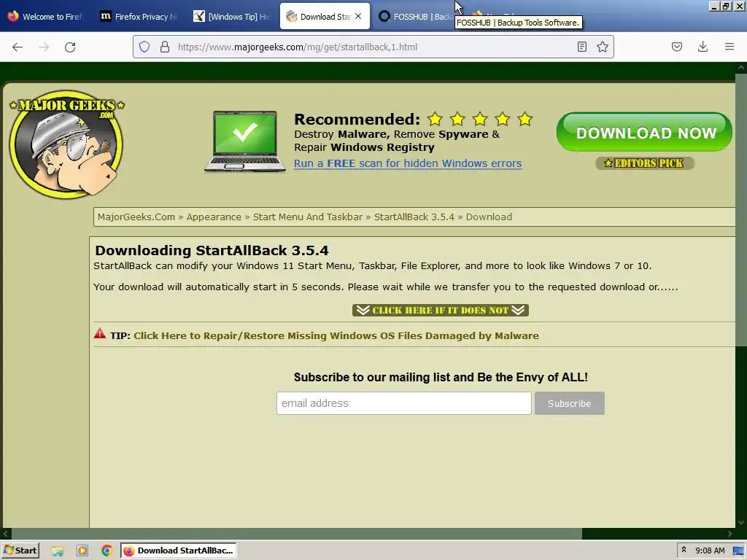This screenshot has height=560, width=747.
Task: Open Run a FREE scan link
Action: click(408, 163)
